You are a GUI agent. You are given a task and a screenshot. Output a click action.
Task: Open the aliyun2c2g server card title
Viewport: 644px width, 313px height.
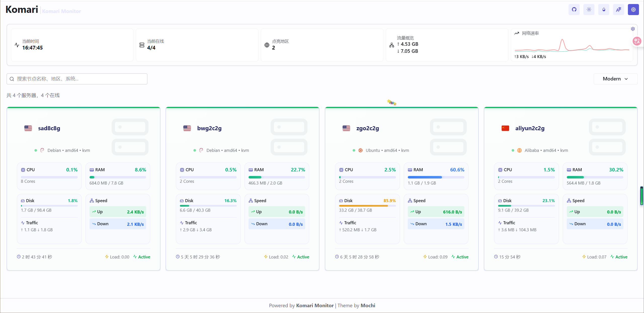(530, 128)
